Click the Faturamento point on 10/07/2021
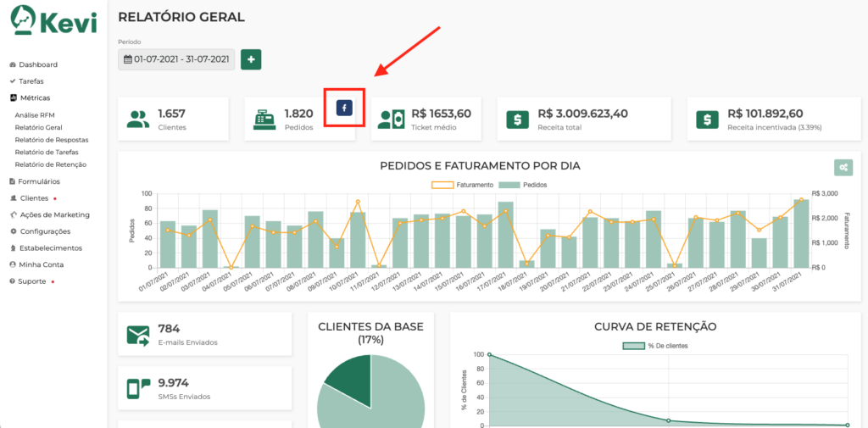Viewport: 868px width, 428px height. coord(358,202)
